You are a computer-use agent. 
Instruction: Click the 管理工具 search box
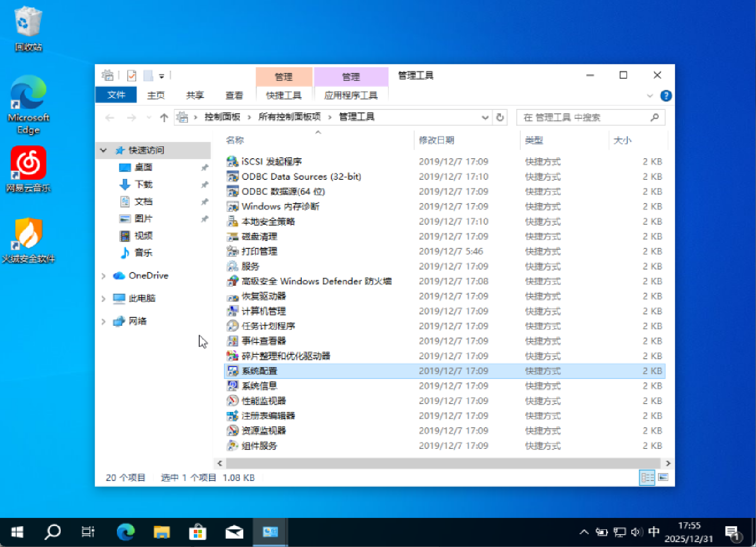(584, 117)
